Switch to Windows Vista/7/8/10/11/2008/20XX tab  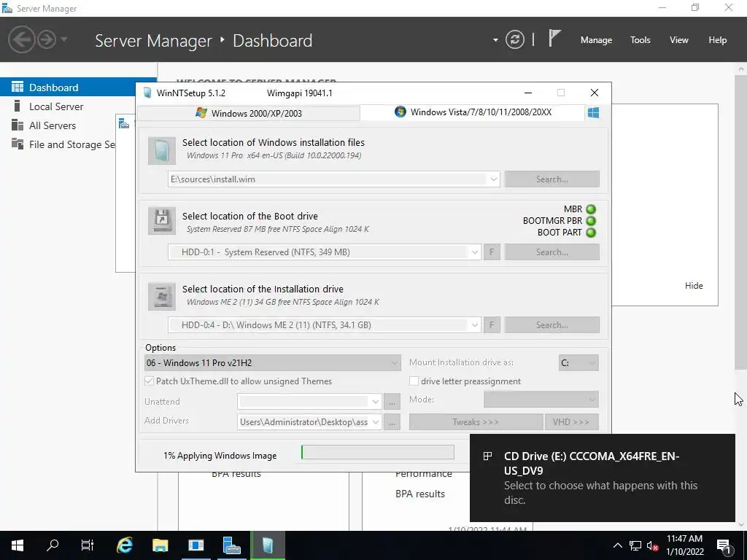pos(473,112)
